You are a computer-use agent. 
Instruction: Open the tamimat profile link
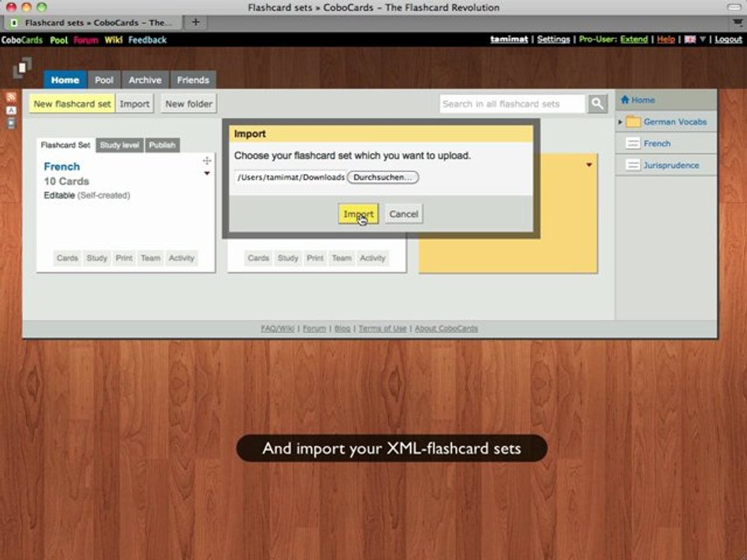tap(509, 39)
